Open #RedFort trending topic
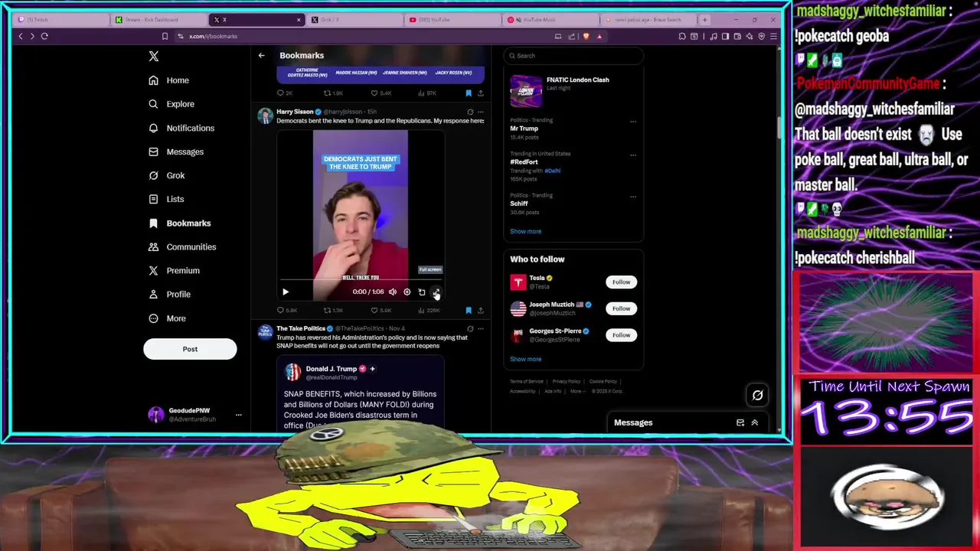 point(524,162)
